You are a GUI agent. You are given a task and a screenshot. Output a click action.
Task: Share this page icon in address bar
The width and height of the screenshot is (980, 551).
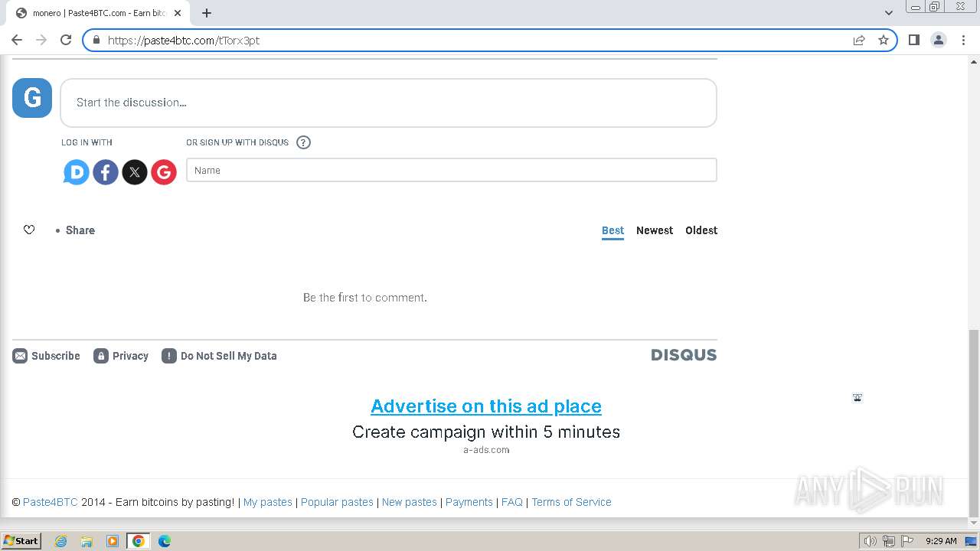click(x=859, y=40)
